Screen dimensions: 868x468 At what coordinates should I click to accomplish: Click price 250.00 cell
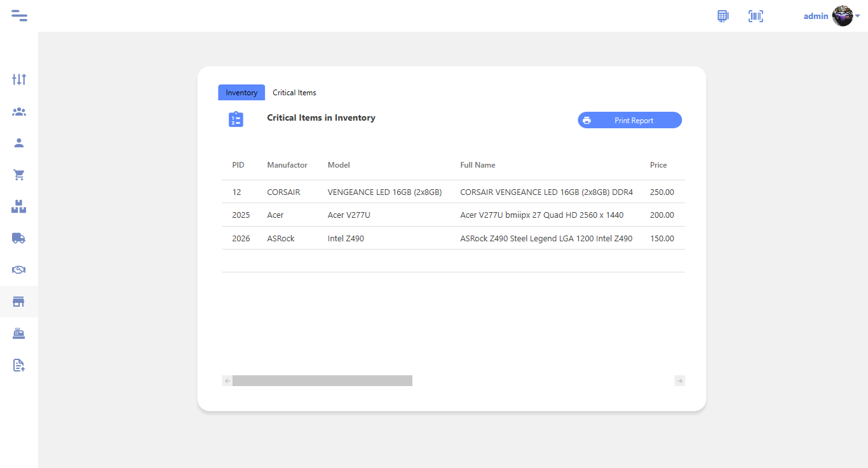coord(662,192)
